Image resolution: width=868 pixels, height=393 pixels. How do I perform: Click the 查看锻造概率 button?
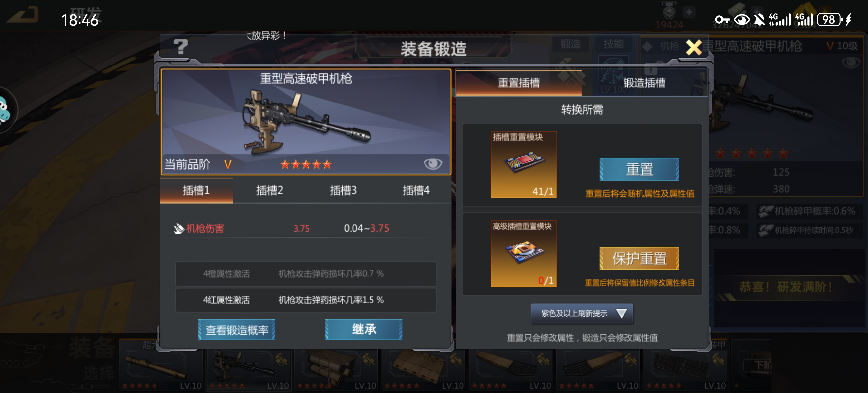click(x=237, y=330)
